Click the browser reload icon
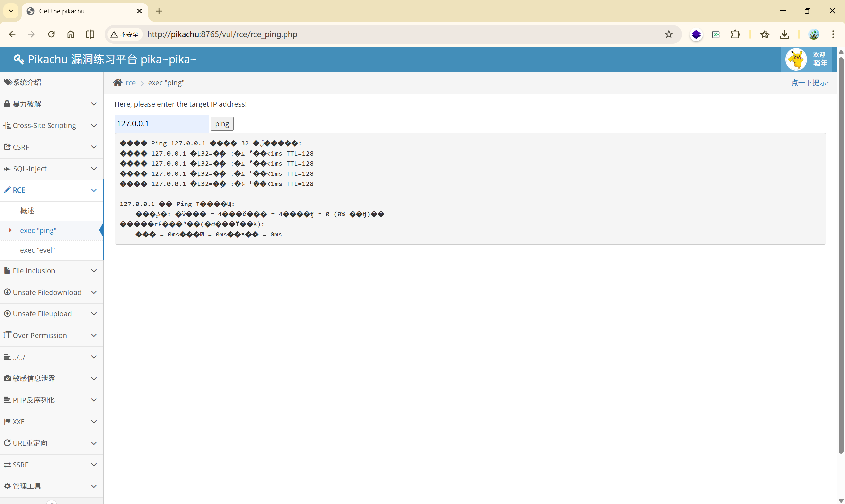Screen dimensions: 845x504 [x=51, y=34]
